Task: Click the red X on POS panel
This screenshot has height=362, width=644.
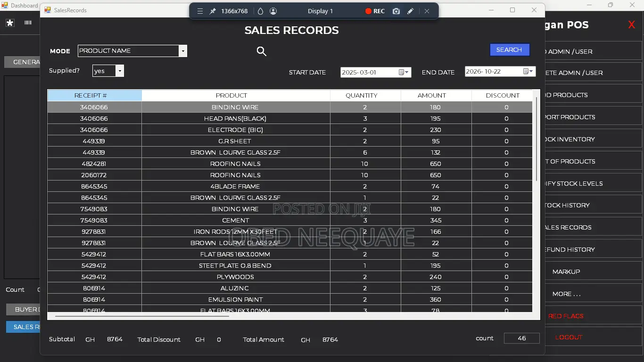Action: [632, 25]
